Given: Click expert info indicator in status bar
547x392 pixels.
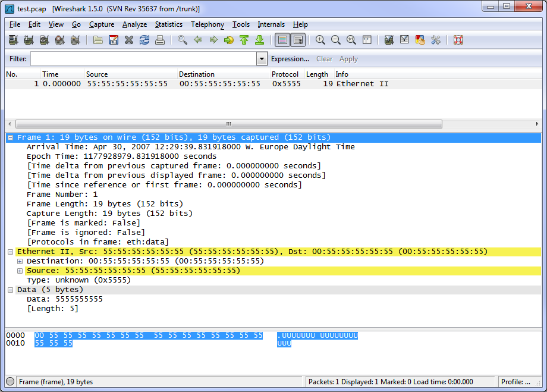Looking at the screenshot, I should pos(10,381).
